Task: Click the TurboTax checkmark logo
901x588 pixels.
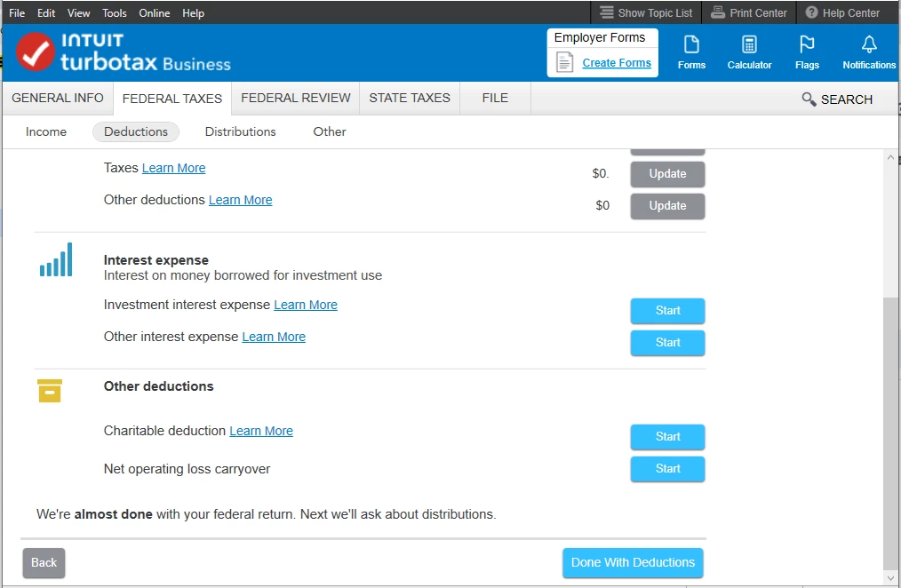Action: 35,52
